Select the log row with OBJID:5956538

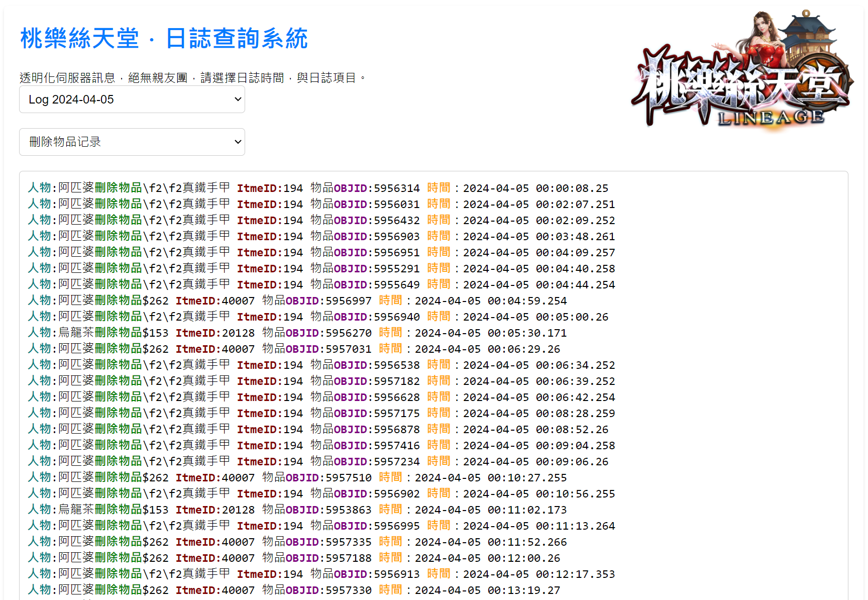321,365
